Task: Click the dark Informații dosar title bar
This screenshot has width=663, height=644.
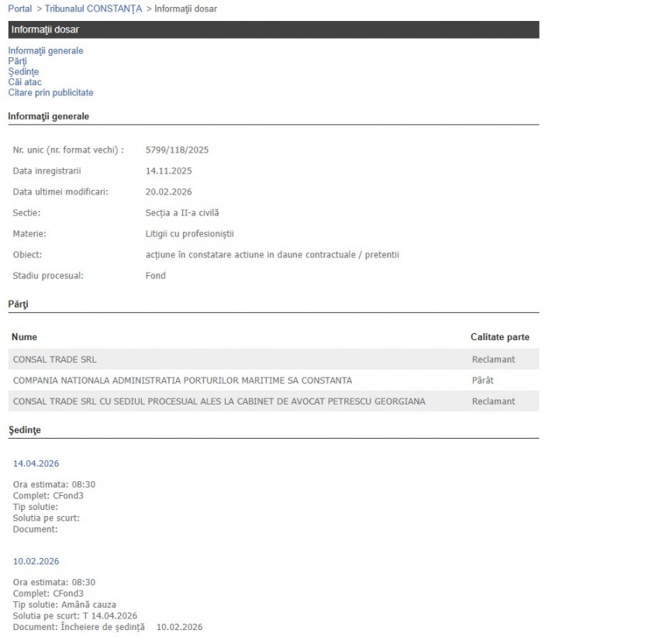Action: coord(273,29)
